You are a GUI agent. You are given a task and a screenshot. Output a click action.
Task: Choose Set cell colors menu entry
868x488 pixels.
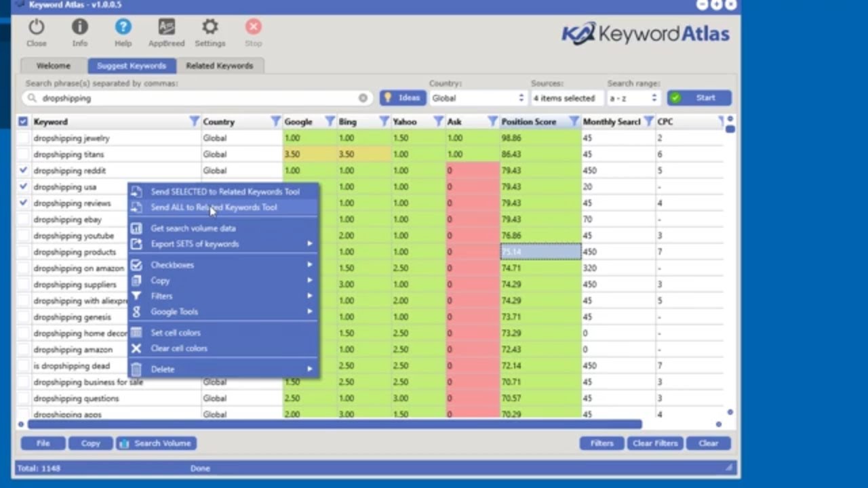[223, 333]
